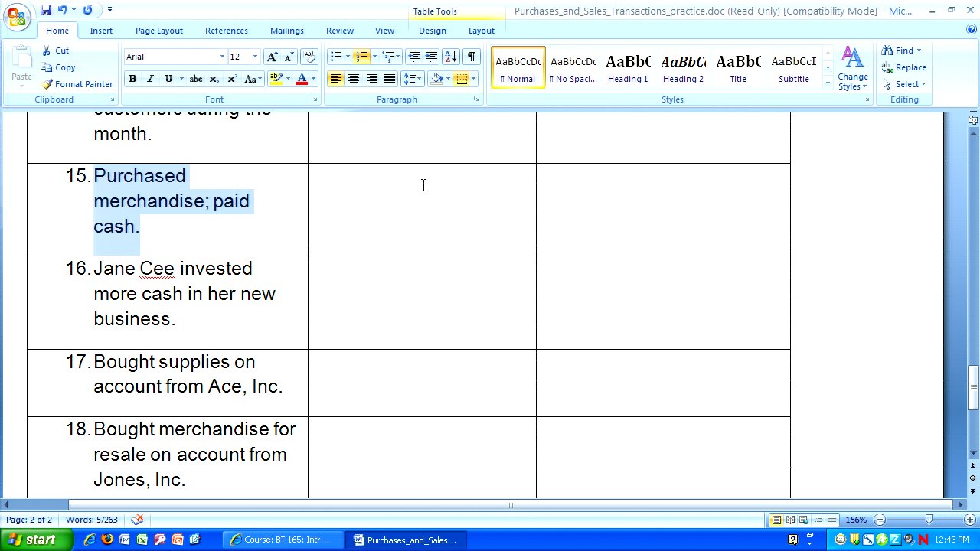Click the Sort A-Z icon

coord(450,57)
